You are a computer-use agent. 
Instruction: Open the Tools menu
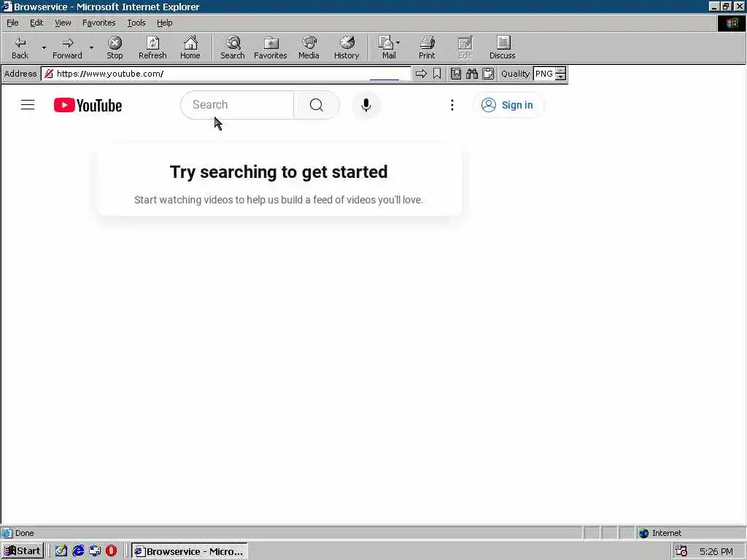(x=136, y=23)
